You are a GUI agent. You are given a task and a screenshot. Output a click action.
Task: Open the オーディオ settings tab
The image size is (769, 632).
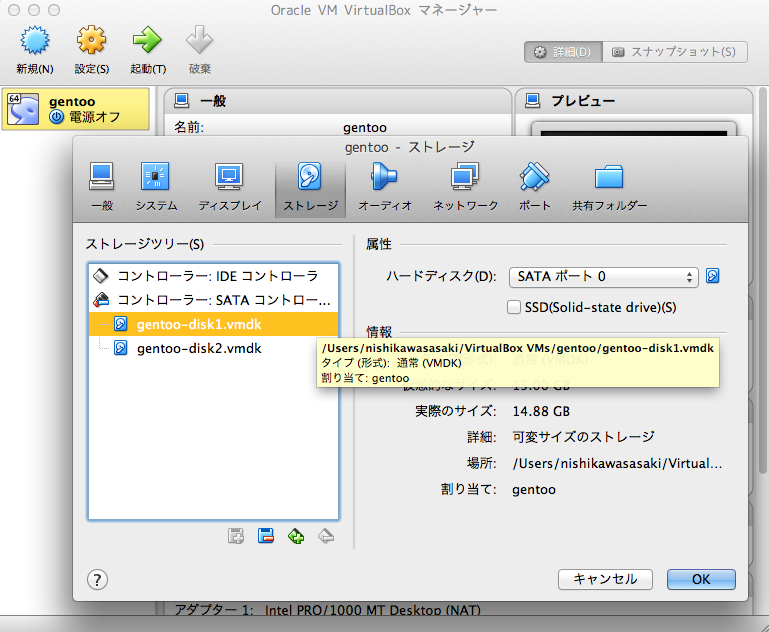click(x=384, y=188)
